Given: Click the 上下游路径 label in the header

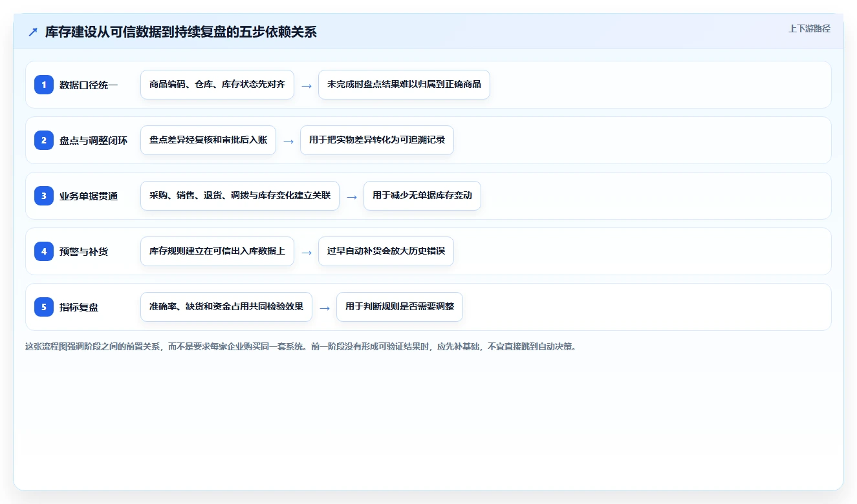Looking at the screenshot, I should (809, 28).
